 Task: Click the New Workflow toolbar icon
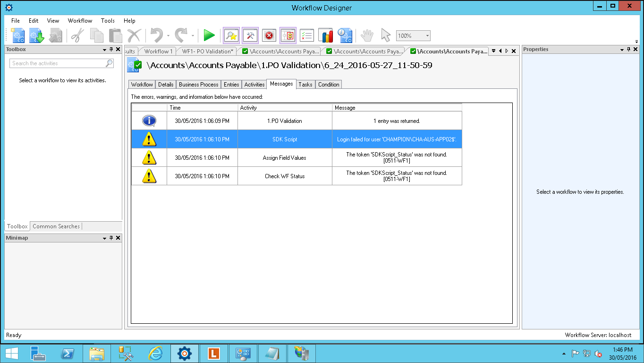point(17,35)
